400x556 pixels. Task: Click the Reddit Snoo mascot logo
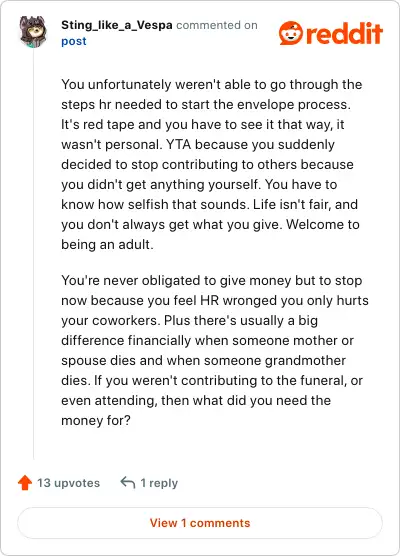[x=291, y=33]
